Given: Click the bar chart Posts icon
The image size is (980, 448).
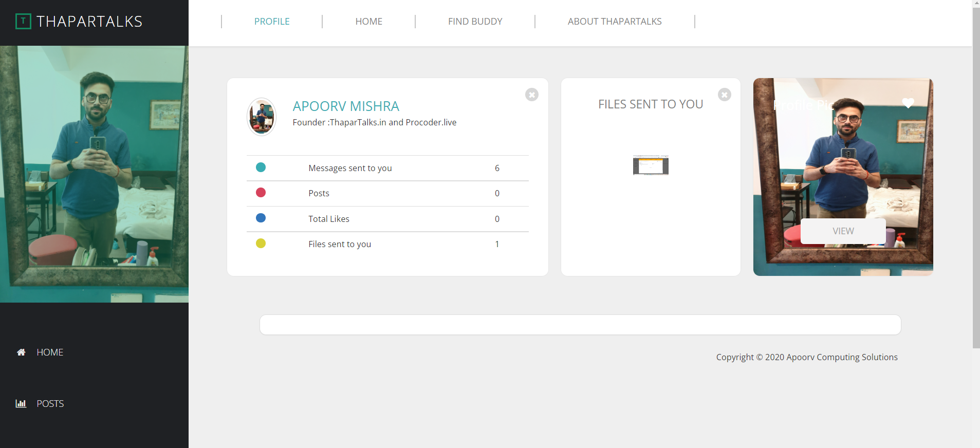Looking at the screenshot, I should [21, 404].
